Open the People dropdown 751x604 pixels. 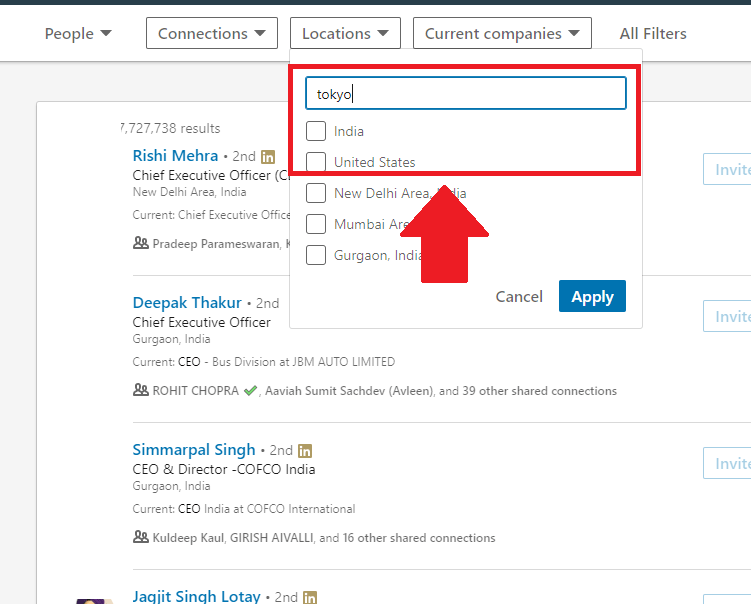point(78,34)
